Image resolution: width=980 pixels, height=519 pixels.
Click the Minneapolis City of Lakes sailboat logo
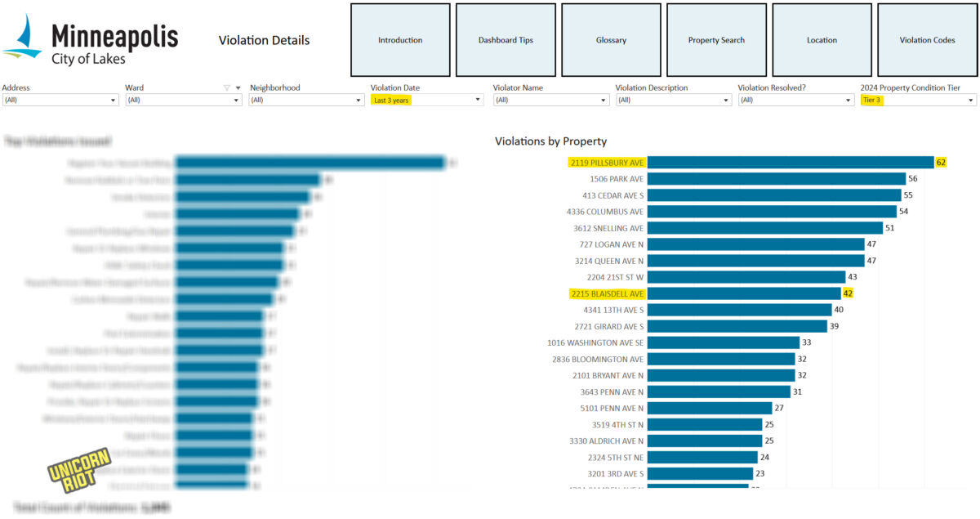coord(23,39)
